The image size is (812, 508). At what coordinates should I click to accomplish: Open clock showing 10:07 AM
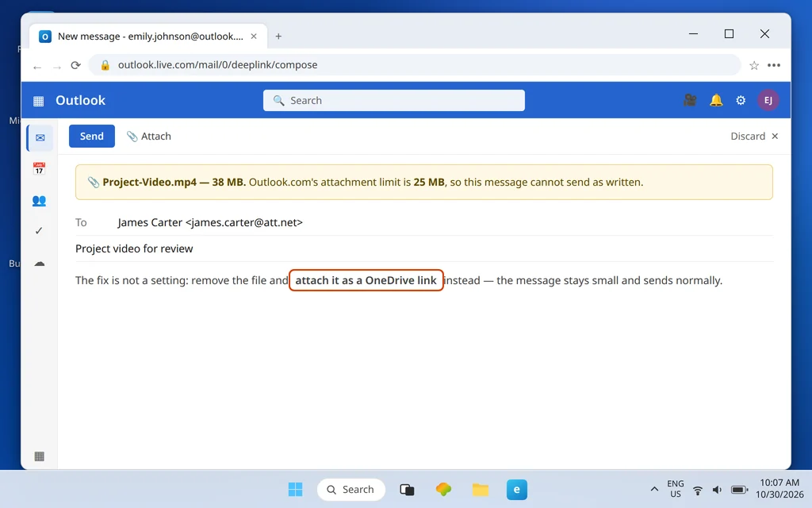pyautogui.click(x=779, y=489)
